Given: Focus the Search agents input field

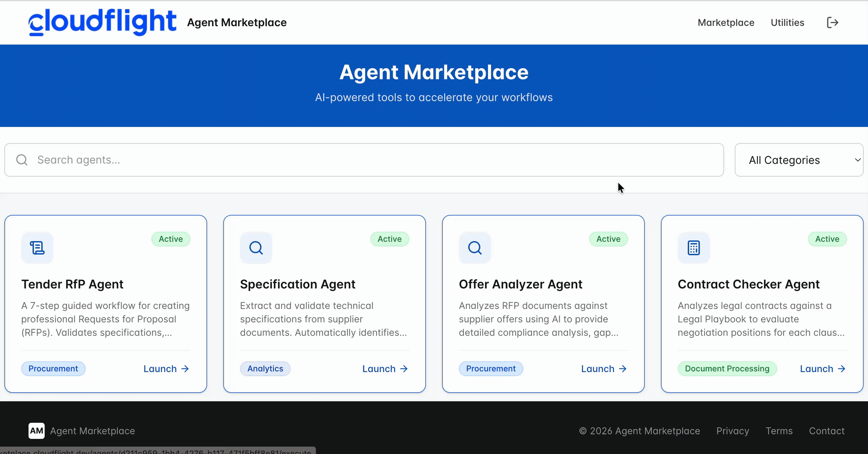Looking at the screenshot, I should [x=371, y=160].
